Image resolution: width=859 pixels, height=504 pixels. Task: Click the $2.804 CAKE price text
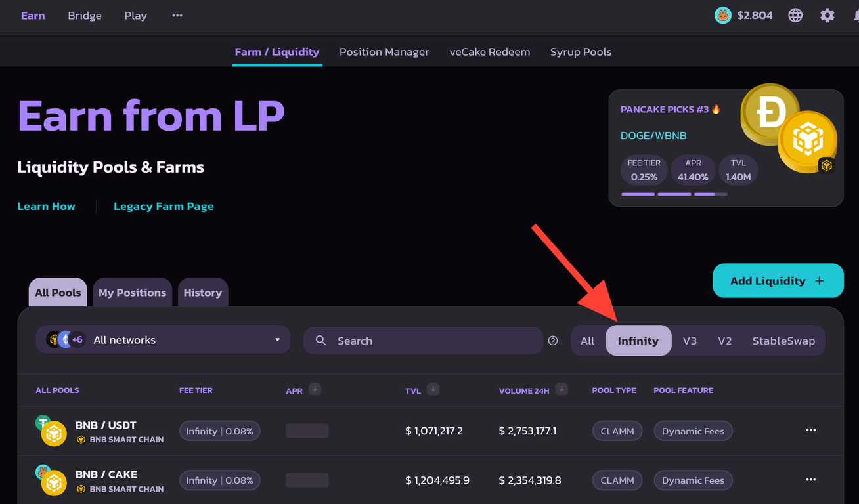coord(755,15)
